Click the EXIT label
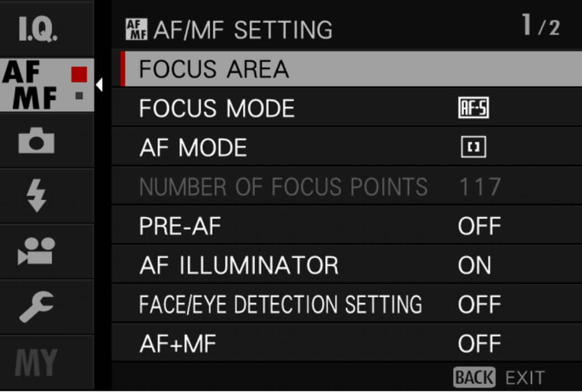The width and height of the screenshot is (582, 392). click(525, 378)
